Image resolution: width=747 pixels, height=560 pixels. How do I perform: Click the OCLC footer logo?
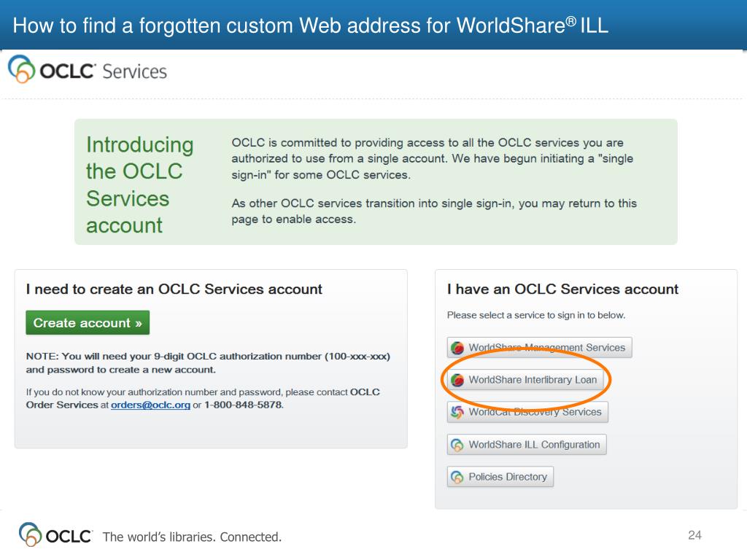pyautogui.click(x=55, y=534)
